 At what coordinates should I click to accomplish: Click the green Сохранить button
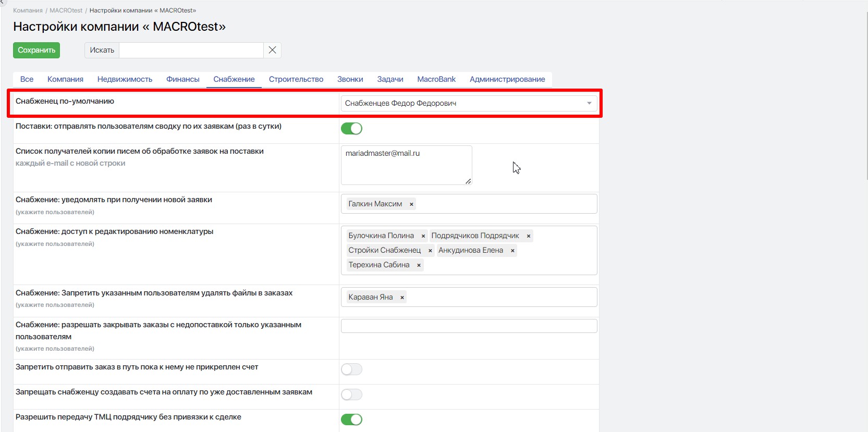pos(36,50)
